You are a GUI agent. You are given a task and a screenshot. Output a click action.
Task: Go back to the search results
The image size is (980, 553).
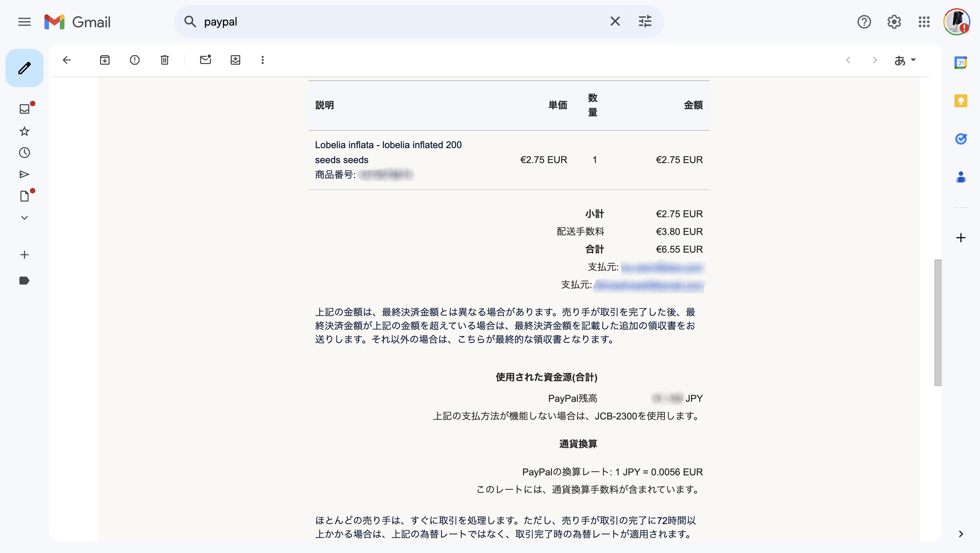tap(67, 60)
